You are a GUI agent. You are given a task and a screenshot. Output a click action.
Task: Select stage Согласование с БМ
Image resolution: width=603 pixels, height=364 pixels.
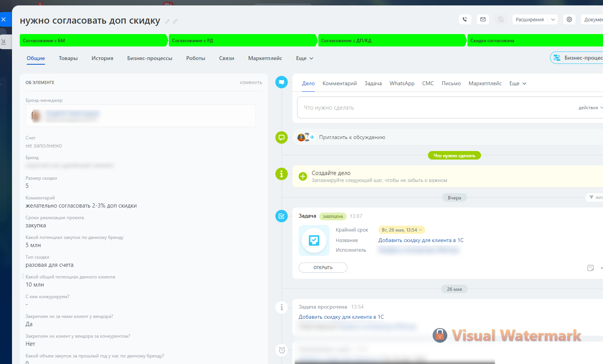tap(93, 40)
